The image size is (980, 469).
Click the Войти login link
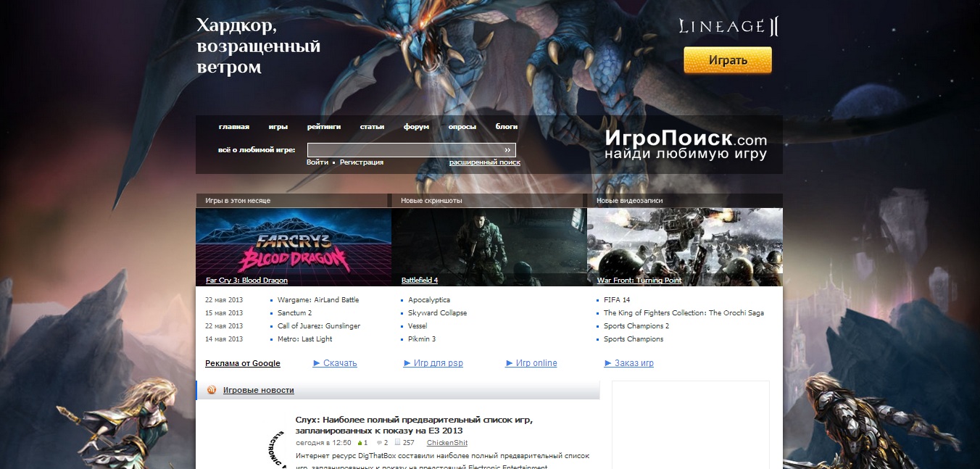click(x=317, y=162)
